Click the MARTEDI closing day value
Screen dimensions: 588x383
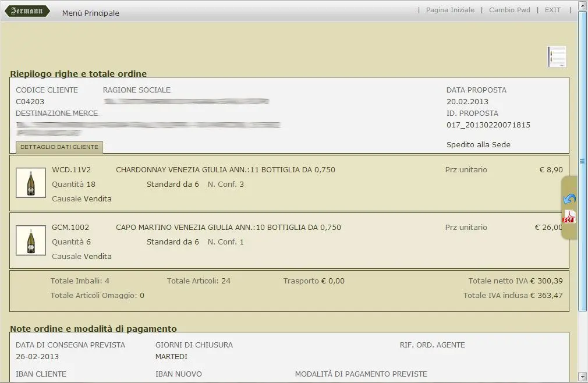click(x=171, y=357)
